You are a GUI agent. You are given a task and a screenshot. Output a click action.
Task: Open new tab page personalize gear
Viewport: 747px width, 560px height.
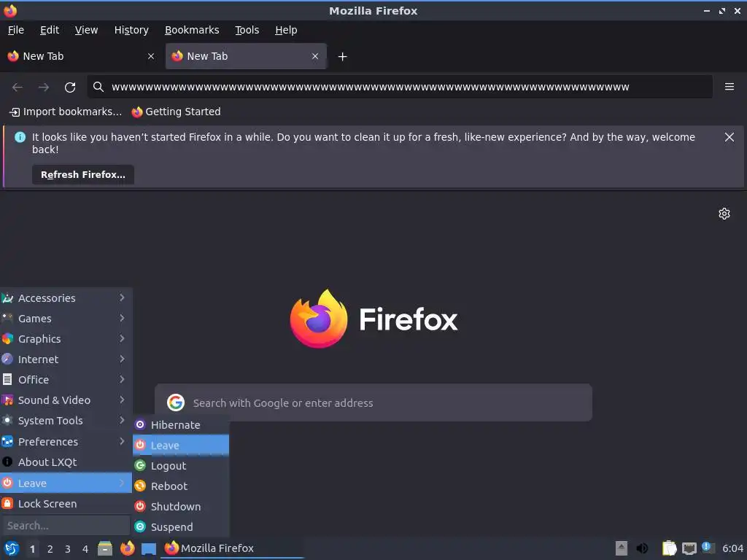pos(724,214)
